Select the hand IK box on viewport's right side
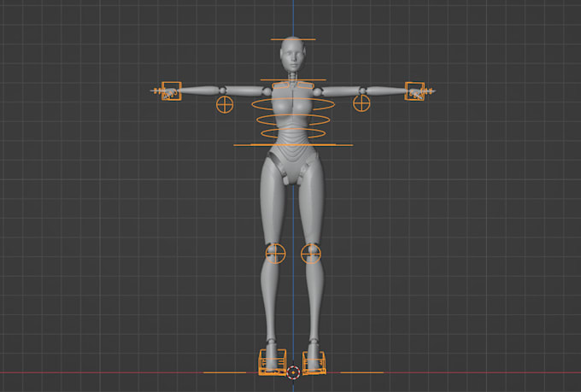Viewport: 581px width, 392px height. pyautogui.click(x=414, y=91)
